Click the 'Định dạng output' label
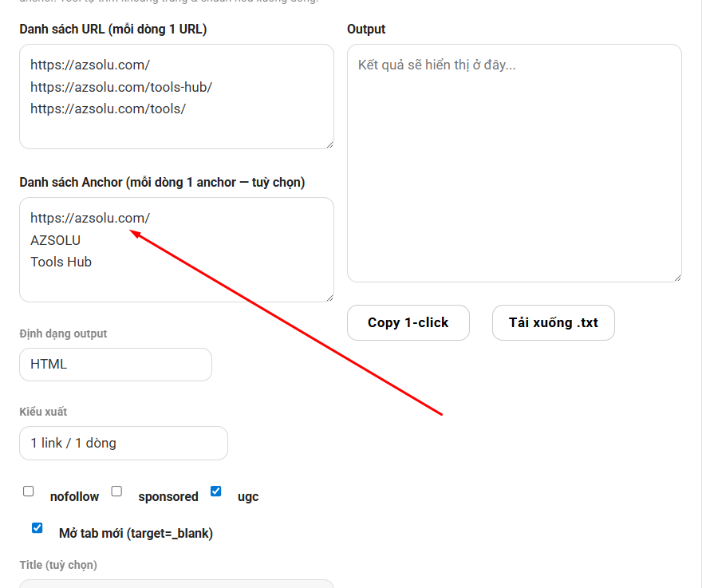 tap(63, 333)
